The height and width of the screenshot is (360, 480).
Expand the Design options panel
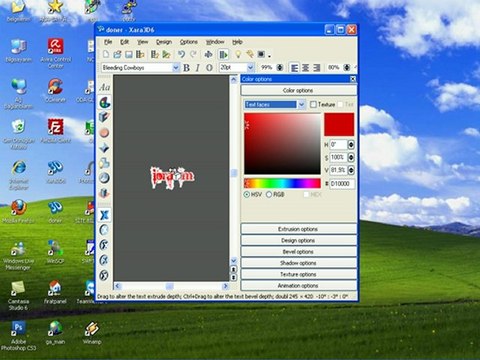[298, 240]
